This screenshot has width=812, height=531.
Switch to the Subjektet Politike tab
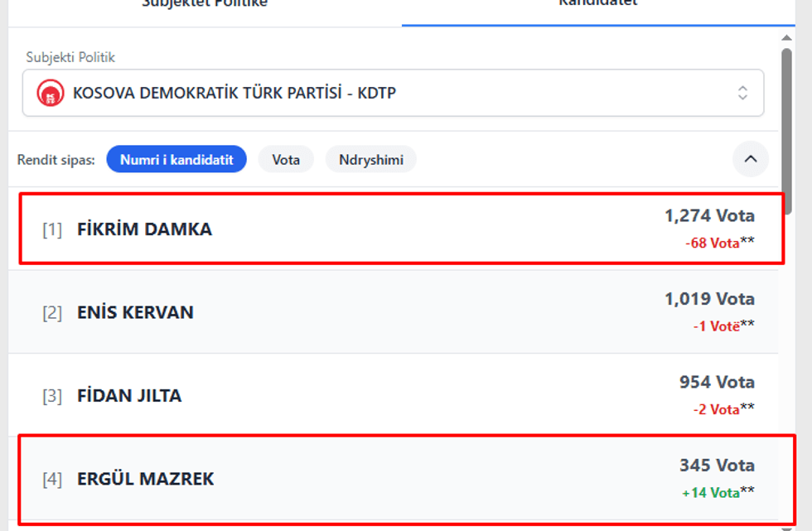(x=205, y=4)
